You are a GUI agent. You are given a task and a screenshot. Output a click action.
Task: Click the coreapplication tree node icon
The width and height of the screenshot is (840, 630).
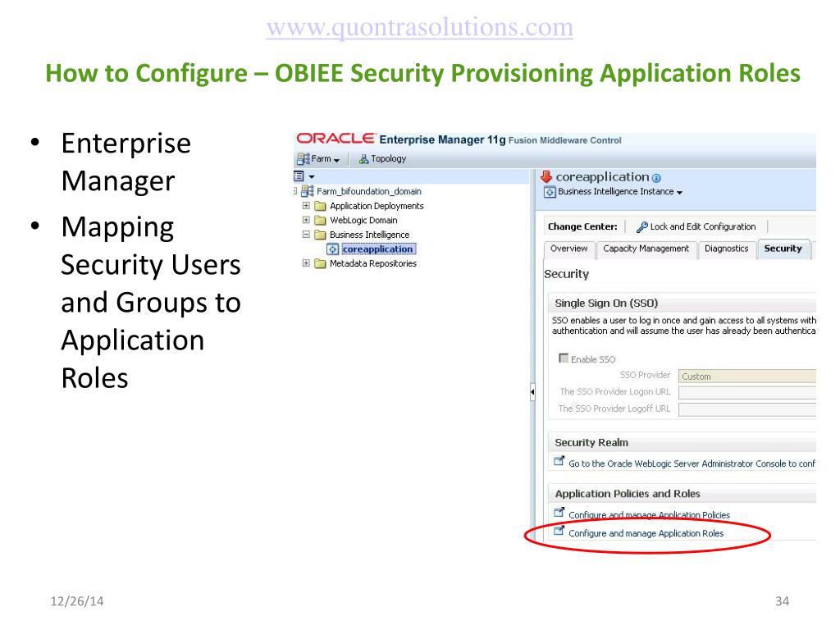pyautogui.click(x=333, y=249)
